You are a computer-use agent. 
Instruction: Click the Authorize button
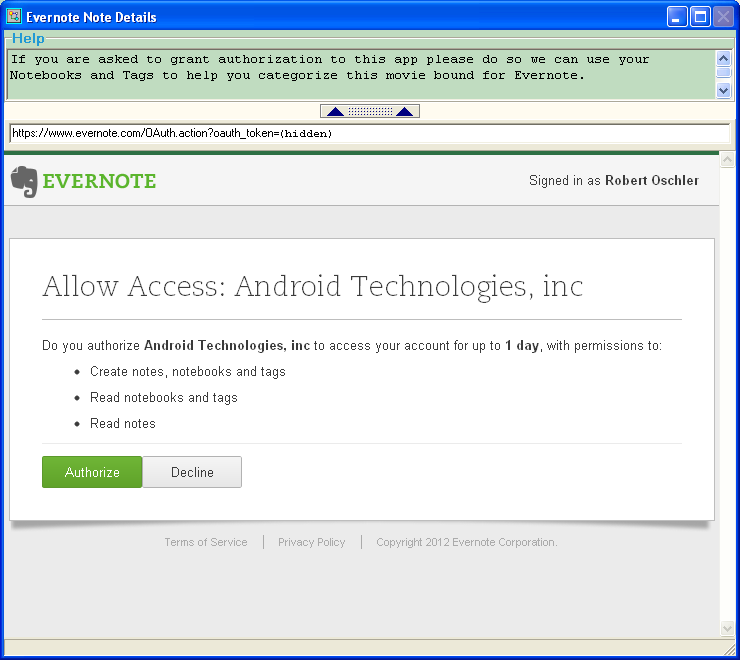[x=92, y=472]
